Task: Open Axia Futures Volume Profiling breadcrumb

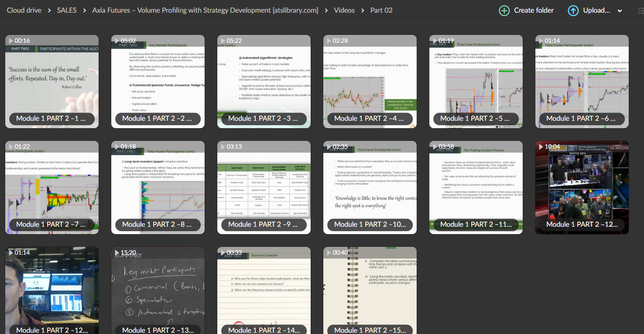Action: pos(205,10)
